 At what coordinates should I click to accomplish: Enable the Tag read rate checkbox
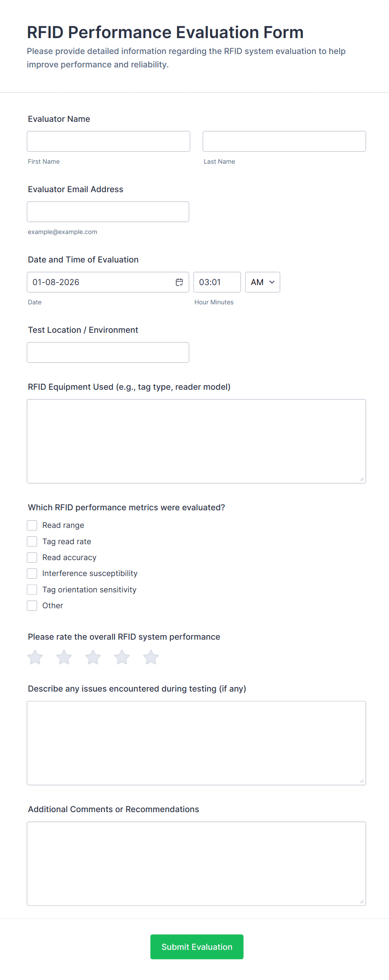point(32,541)
